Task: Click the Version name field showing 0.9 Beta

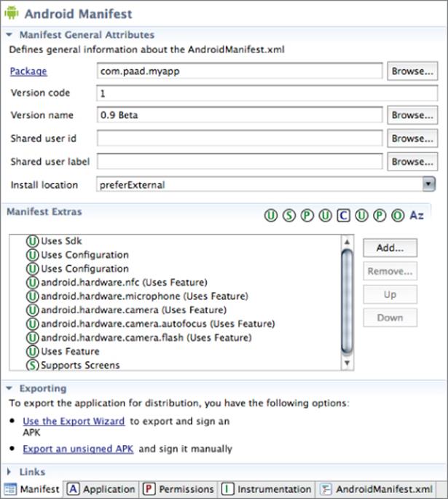Action: pyautogui.click(x=240, y=115)
